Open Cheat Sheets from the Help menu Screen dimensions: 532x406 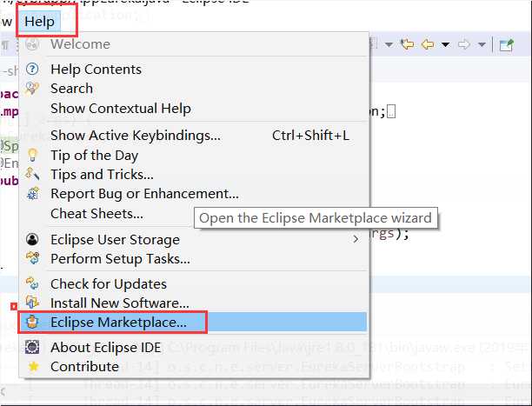coord(96,213)
